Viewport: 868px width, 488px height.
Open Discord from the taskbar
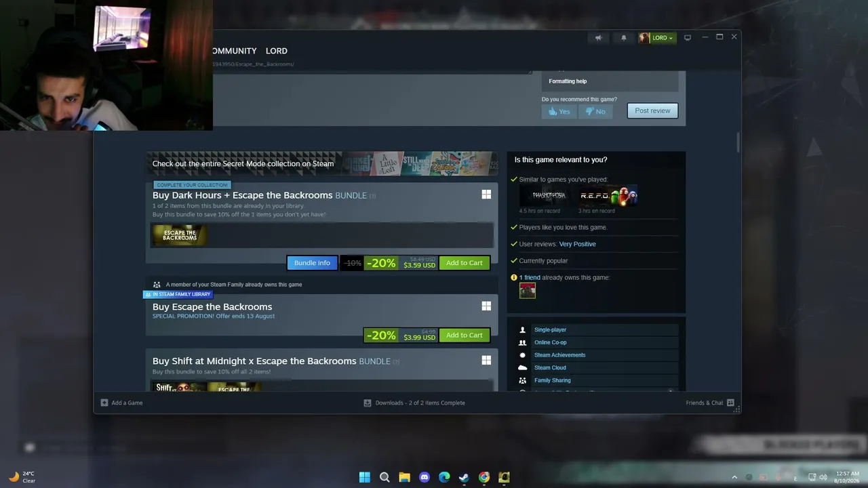click(x=425, y=477)
